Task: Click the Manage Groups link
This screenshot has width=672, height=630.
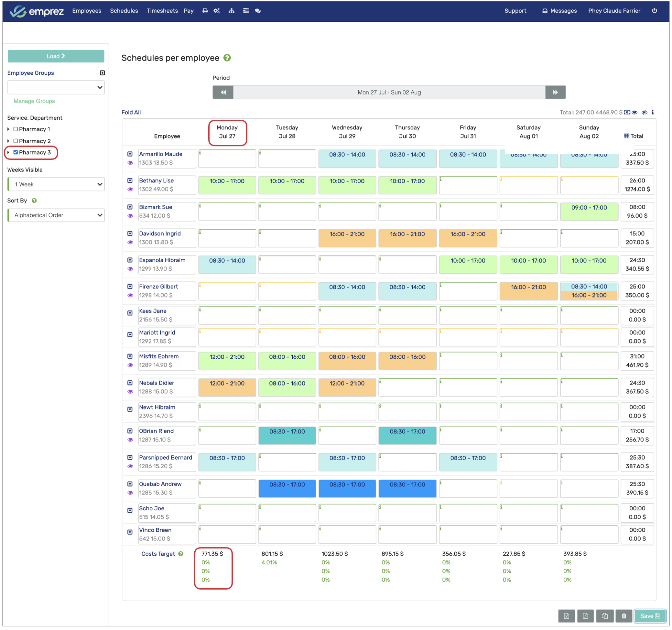Action: click(34, 101)
